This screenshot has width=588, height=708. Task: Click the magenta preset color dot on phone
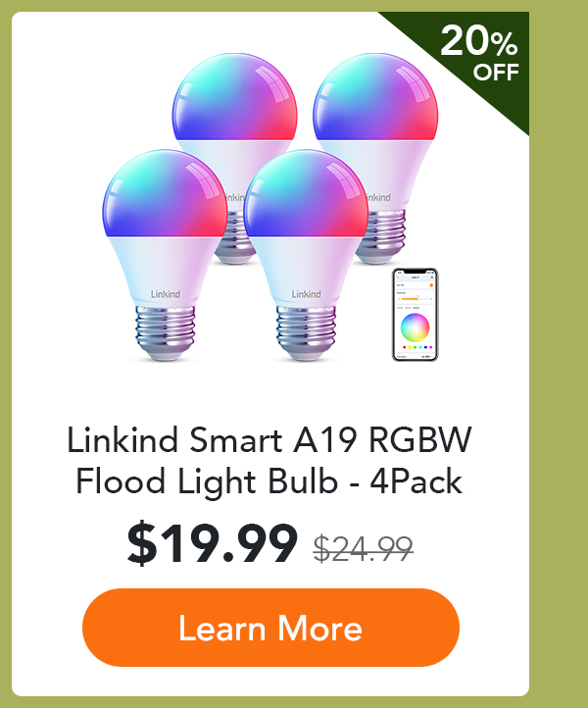(431, 347)
